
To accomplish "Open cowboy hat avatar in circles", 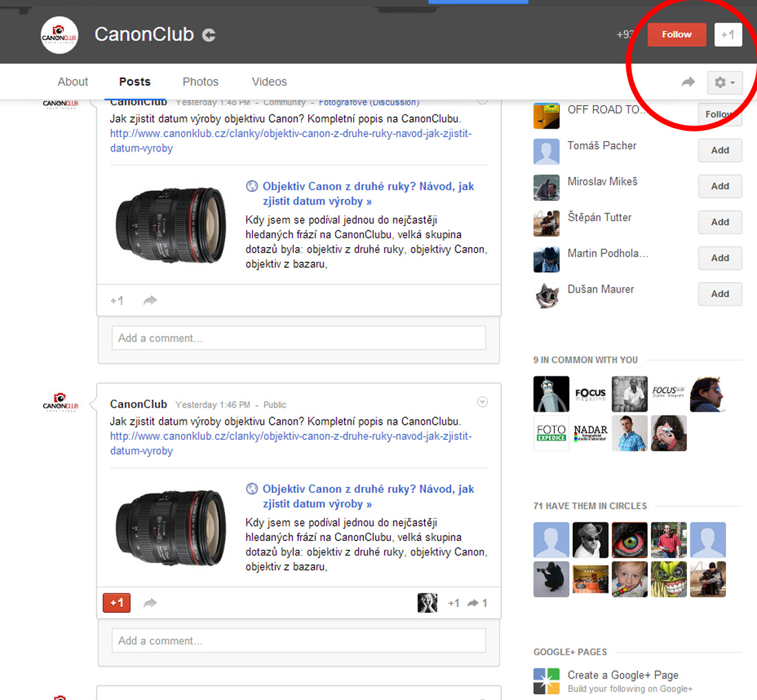I will point(590,540).
